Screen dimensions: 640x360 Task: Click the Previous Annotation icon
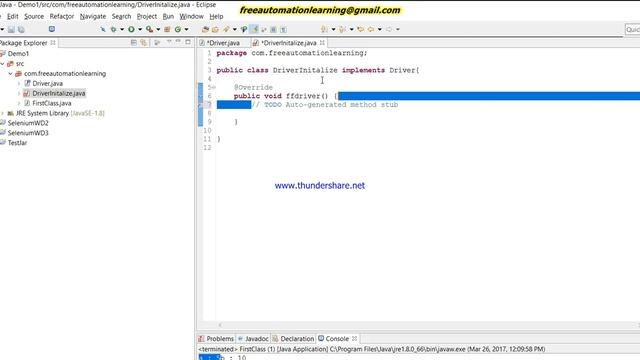(x=342, y=29)
